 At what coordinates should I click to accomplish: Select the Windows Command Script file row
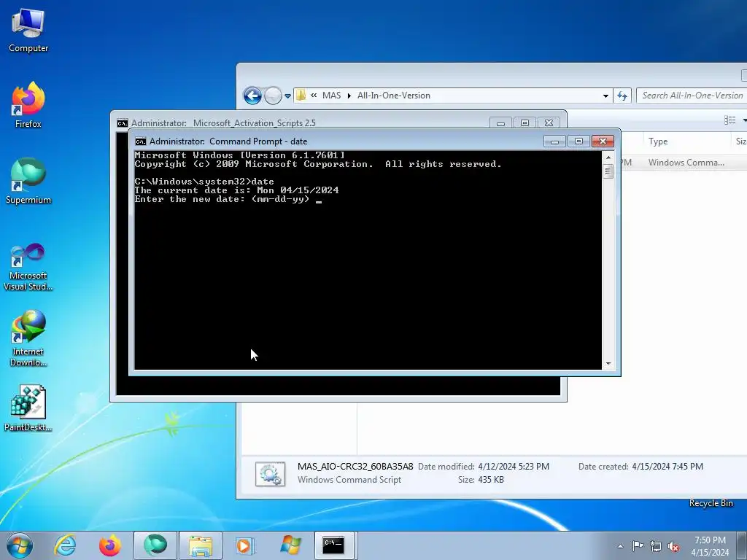click(684, 163)
